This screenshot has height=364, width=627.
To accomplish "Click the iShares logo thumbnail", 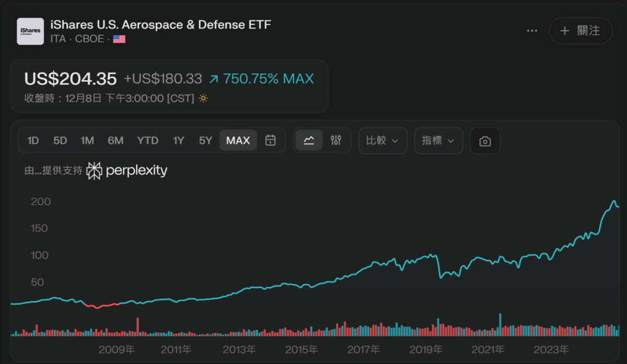I will click(x=30, y=31).
